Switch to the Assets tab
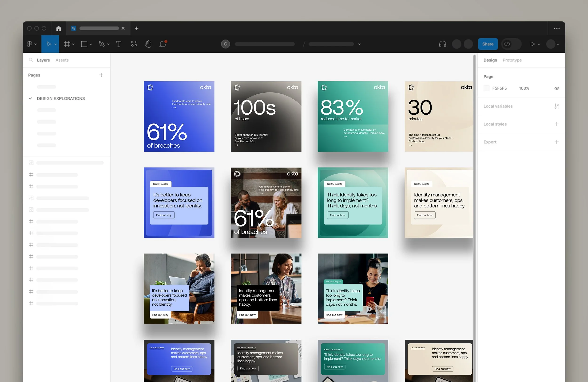 click(62, 60)
